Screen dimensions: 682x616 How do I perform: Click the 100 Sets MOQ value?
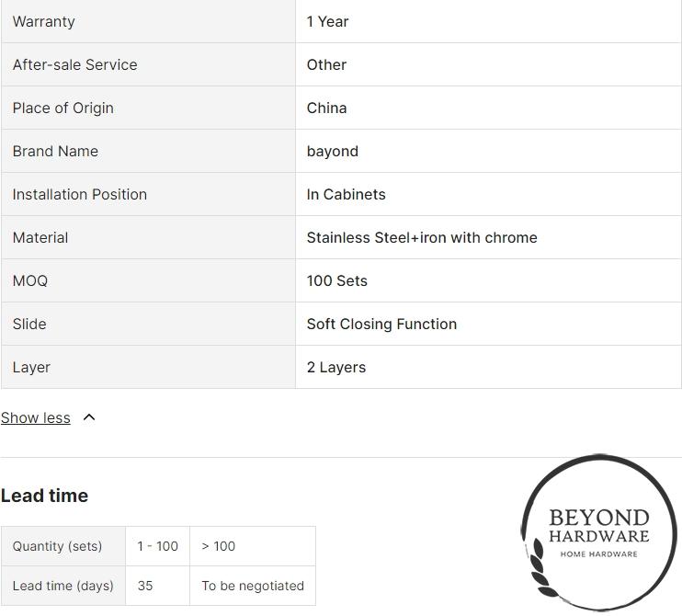(337, 280)
